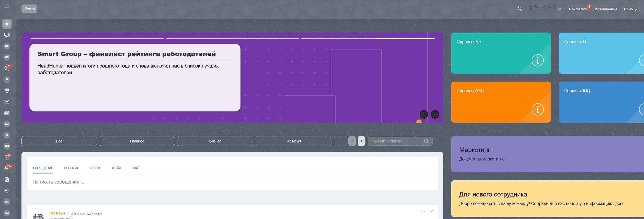Click the SMART Group logo in top bar
644x219 pixels.
click(x=542, y=9)
